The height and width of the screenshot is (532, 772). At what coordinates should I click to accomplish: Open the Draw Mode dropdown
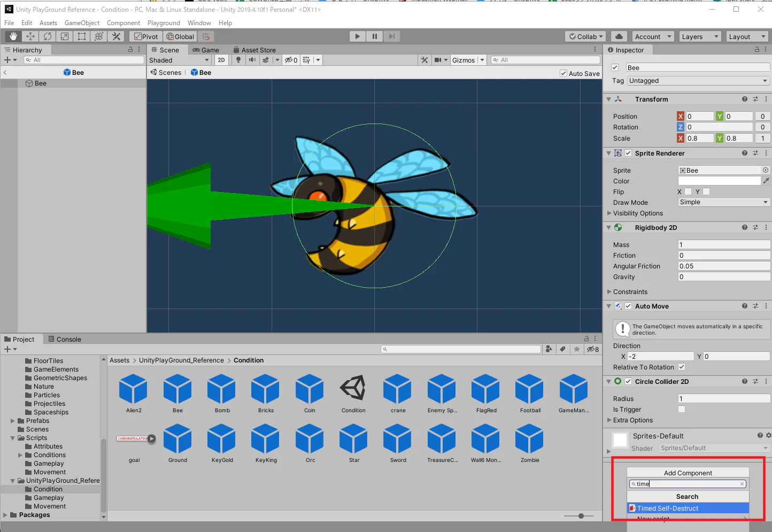[x=724, y=202]
